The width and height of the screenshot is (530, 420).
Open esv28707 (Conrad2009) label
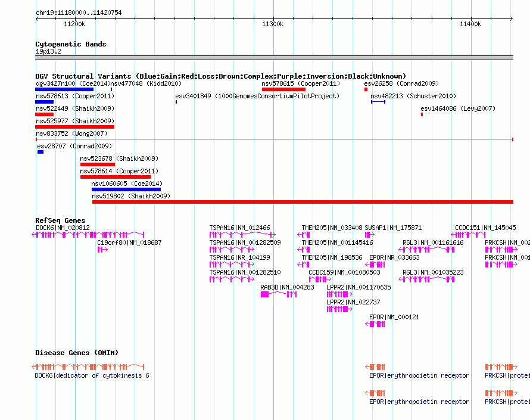click(74, 146)
